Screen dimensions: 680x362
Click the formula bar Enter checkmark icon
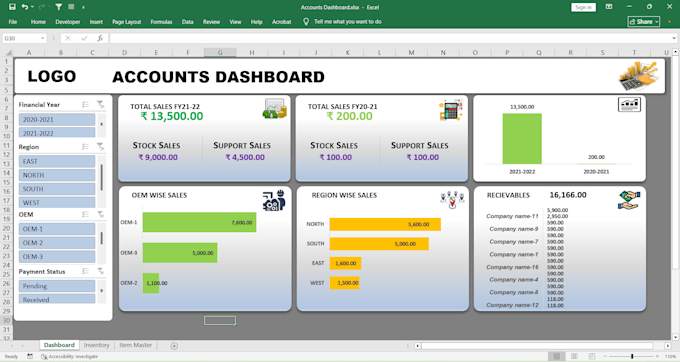(x=84, y=38)
